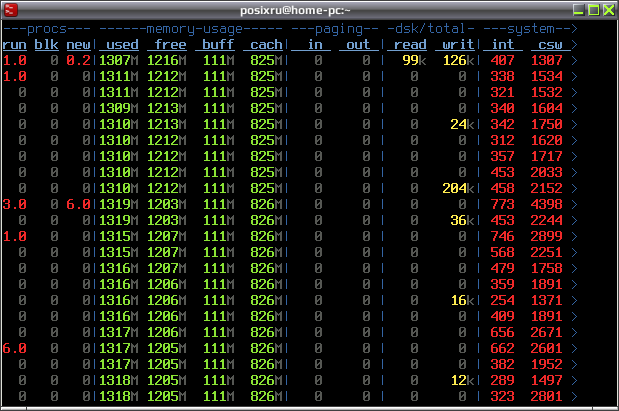Select the 'new' column header
The width and height of the screenshot is (619, 411).
coord(79,45)
